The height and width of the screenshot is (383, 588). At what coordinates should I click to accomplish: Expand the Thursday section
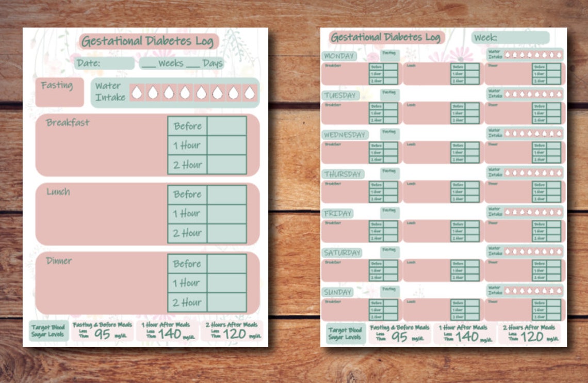pyautogui.click(x=343, y=173)
